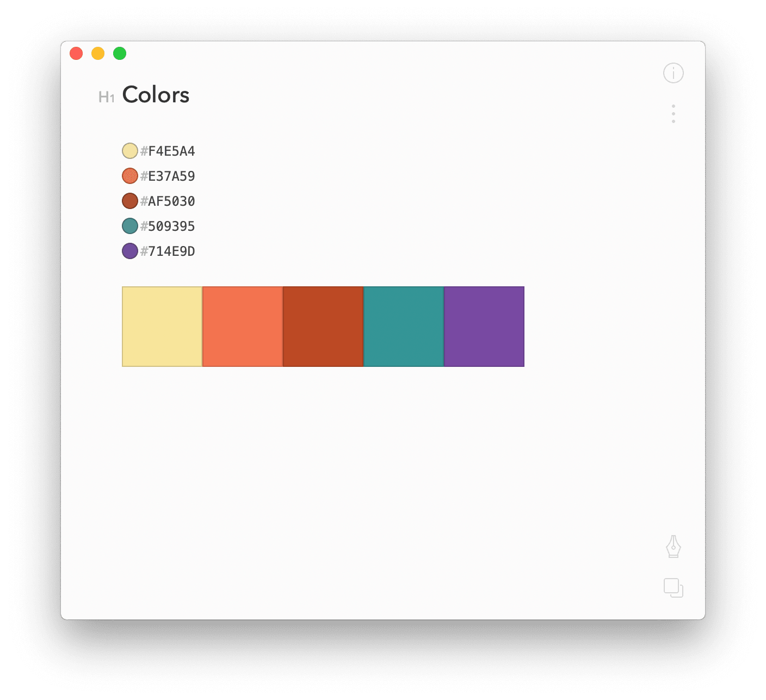Image resolution: width=766 pixels, height=700 pixels.
Task: Click the #509395 hex code text
Action: tap(168, 226)
